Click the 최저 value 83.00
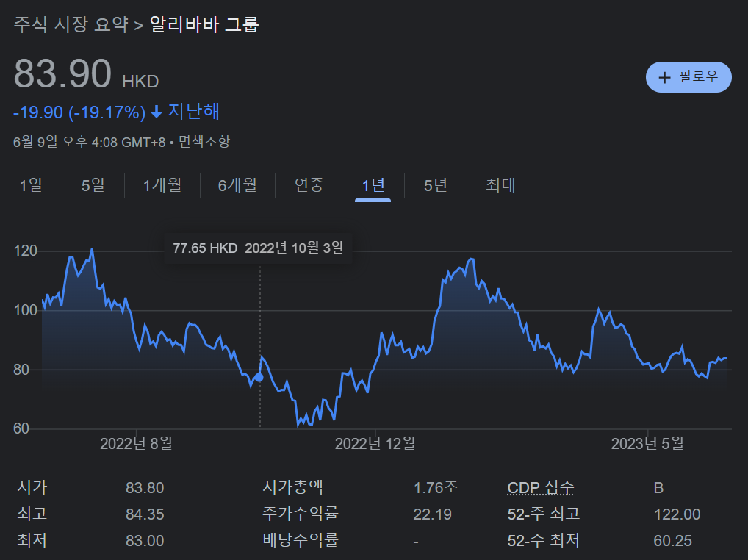 click(145, 541)
